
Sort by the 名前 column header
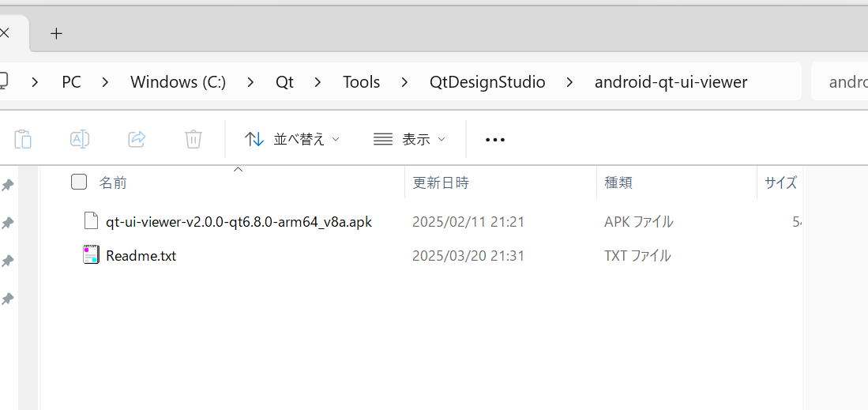[x=113, y=182]
